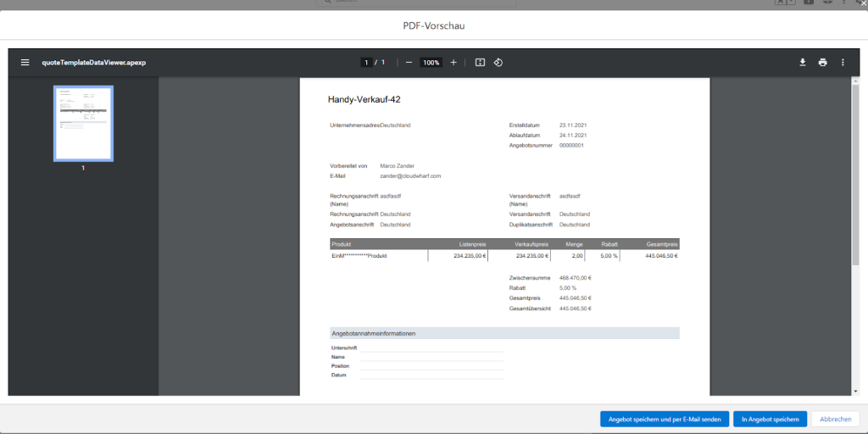Print the PDF document
868x434 pixels.
click(822, 63)
